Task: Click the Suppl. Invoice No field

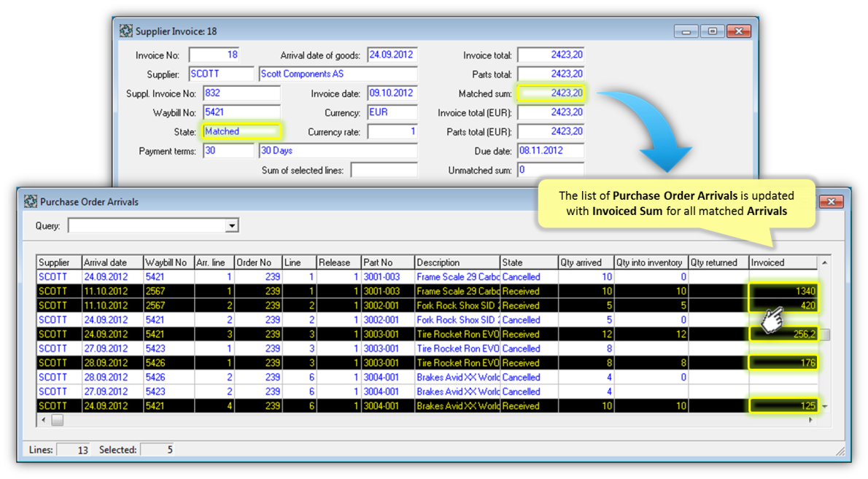Action: (241, 93)
